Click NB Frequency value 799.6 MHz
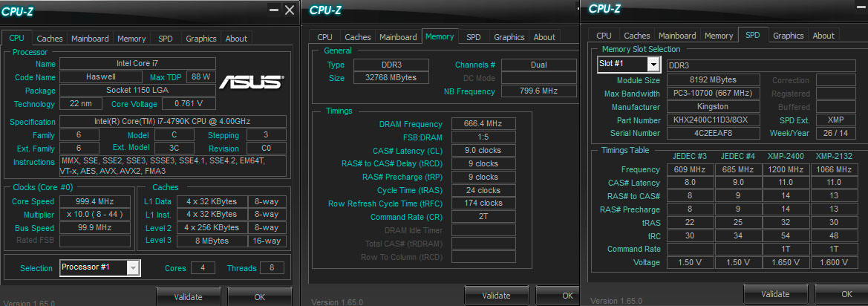 tap(538, 91)
